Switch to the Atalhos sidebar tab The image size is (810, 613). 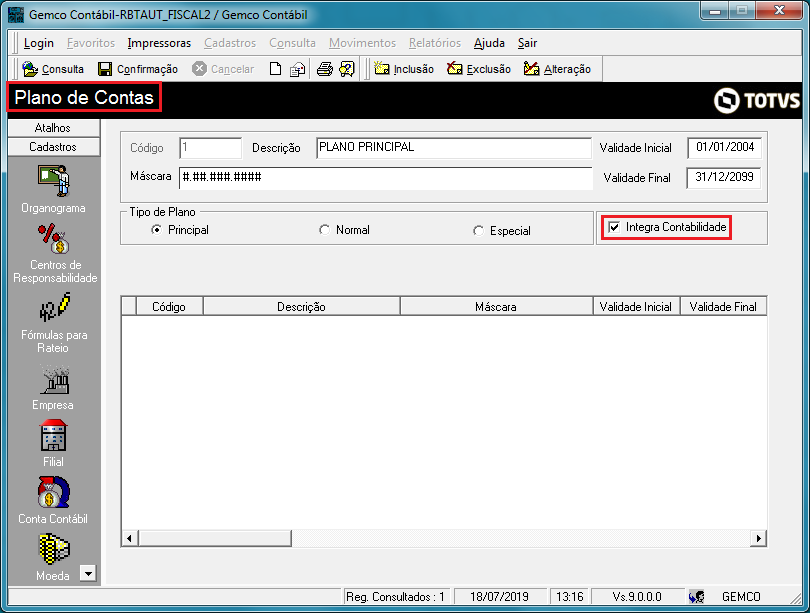point(54,128)
